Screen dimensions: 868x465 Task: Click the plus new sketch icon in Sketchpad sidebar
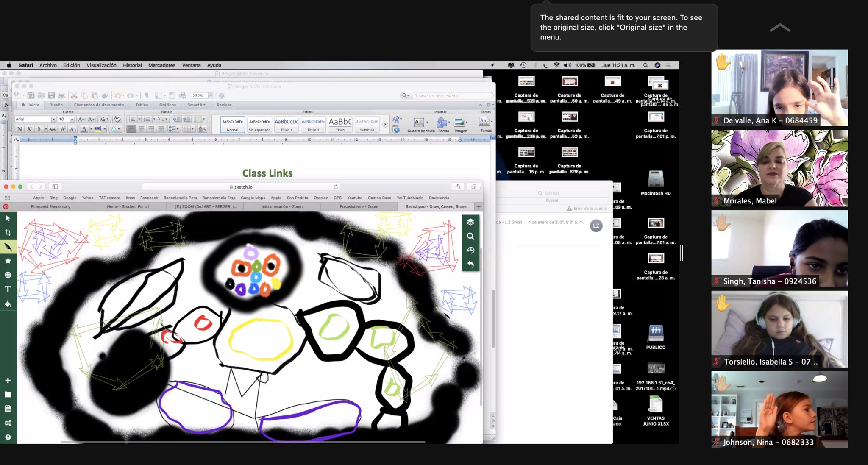point(8,381)
